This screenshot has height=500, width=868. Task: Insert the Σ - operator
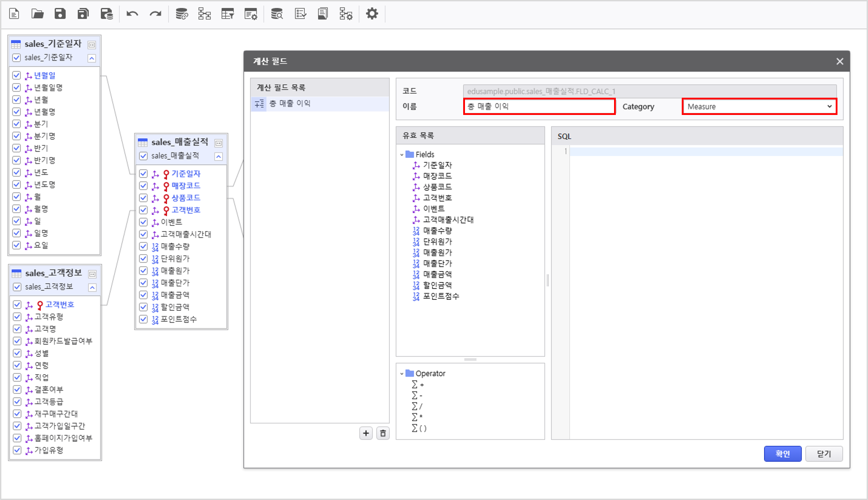click(x=417, y=395)
